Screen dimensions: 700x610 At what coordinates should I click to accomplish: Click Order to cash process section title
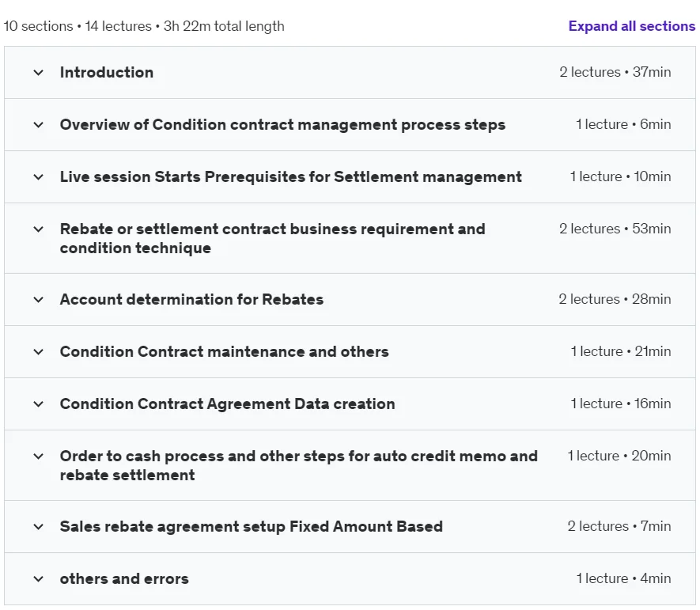pos(299,465)
